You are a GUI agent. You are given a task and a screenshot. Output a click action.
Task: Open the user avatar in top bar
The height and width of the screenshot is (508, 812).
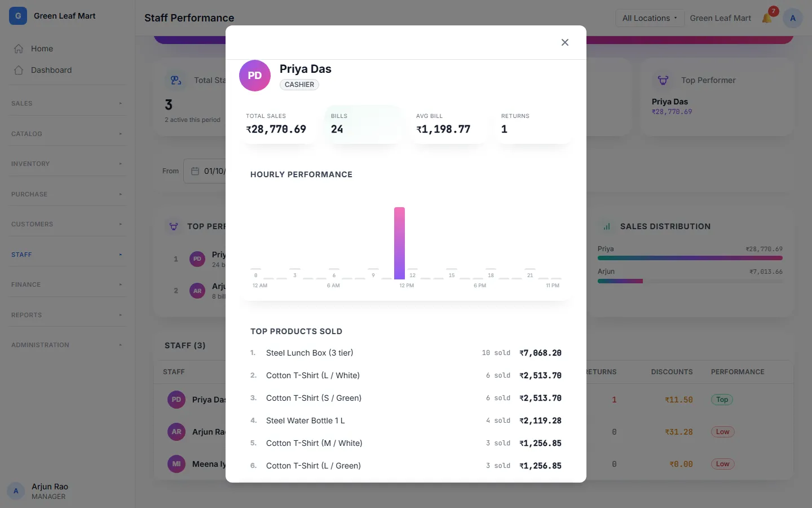coord(793,18)
